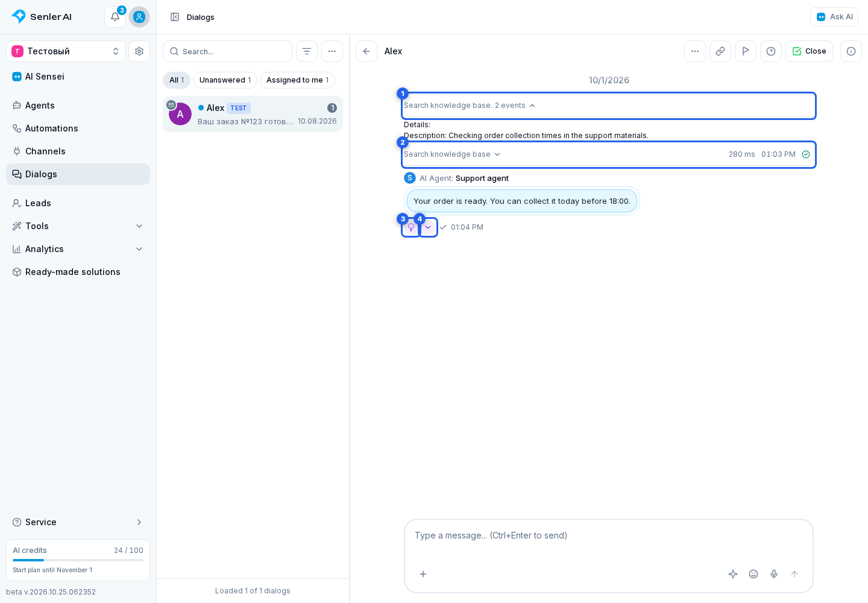The width and height of the screenshot is (868, 603).
Task: Expand the Service submenu
Action: tap(78, 522)
